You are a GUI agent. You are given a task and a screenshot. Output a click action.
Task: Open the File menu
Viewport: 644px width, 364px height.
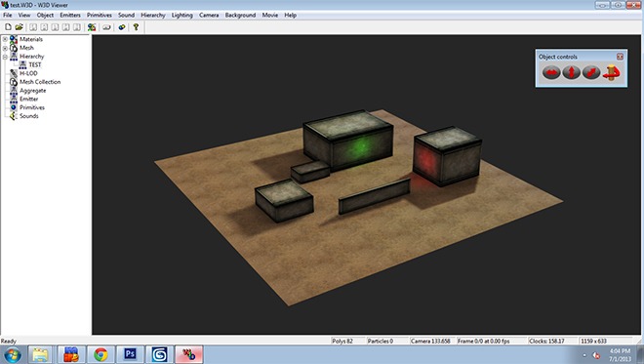(x=8, y=15)
